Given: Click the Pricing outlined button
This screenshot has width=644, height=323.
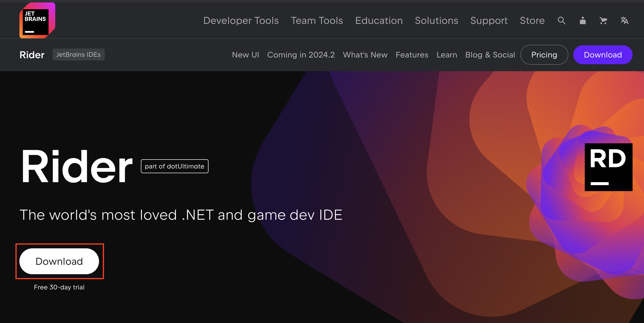Looking at the screenshot, I should (544, 55).
